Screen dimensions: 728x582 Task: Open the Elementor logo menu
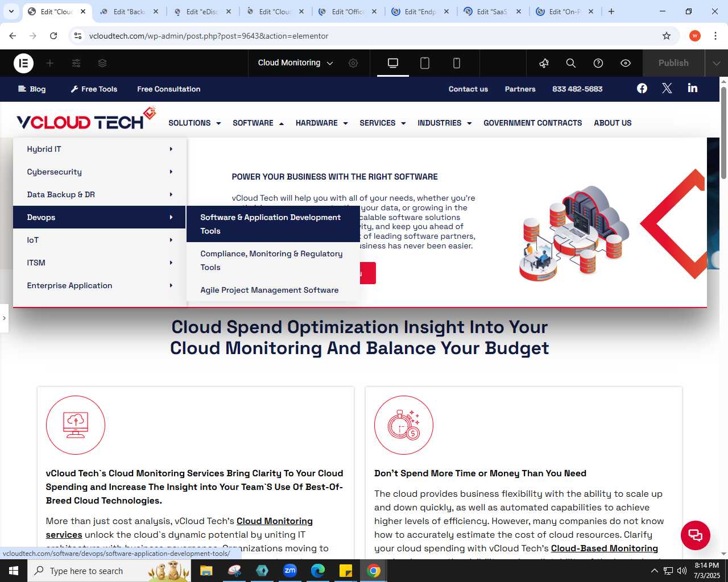[x=23, y=63]
